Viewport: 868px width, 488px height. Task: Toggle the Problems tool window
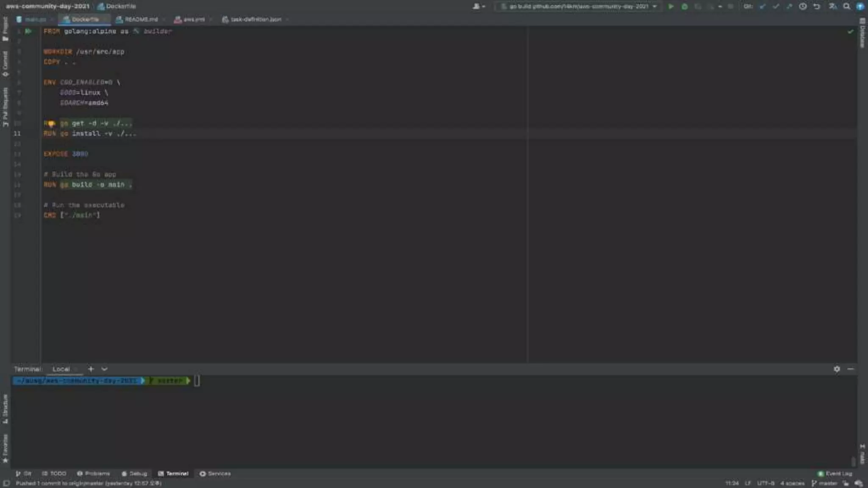coord(94,474)
